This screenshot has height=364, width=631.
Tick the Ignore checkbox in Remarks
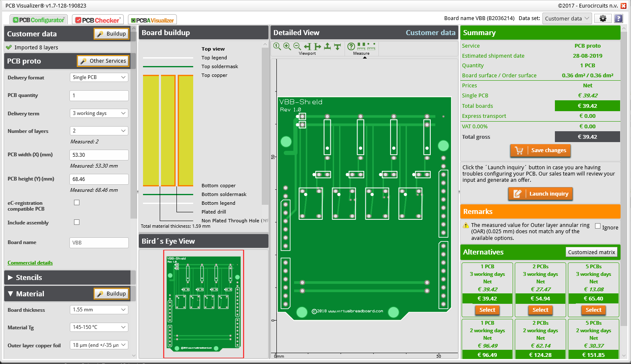(x=598, y=226)
